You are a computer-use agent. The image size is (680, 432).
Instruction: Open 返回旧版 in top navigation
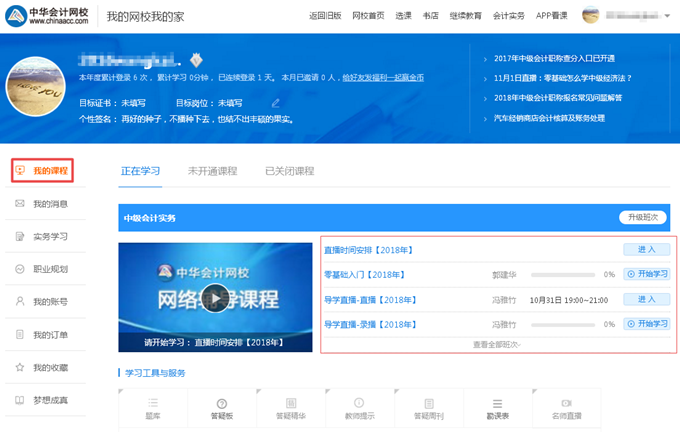(325, 16)
